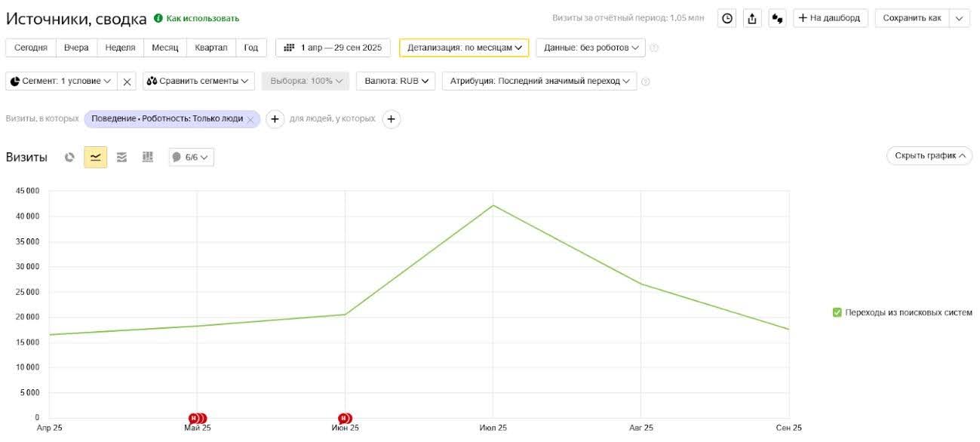Click the export/share report icon
Viewport: 980px width, 442px height.
(x=752, y=19)
